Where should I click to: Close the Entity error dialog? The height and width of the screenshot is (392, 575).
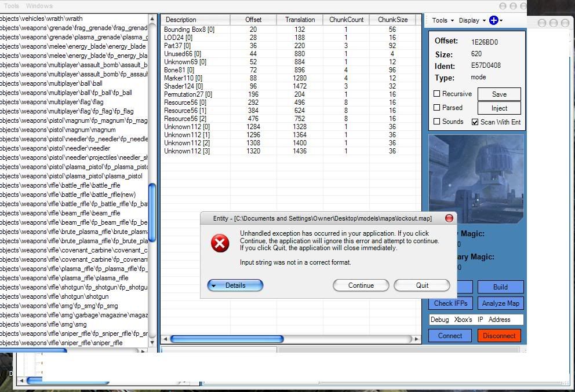[x=449, y=218]
